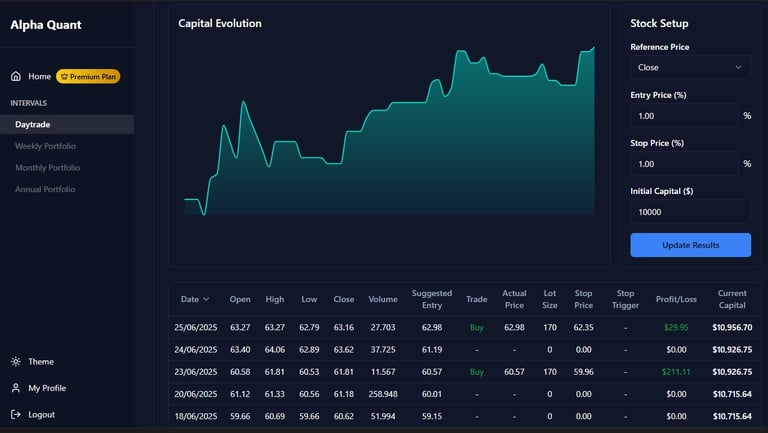This screenshot has height=433, width=768.
Task: Click the Volume column header
Action: pyautogui.click(x=382, y=299)
